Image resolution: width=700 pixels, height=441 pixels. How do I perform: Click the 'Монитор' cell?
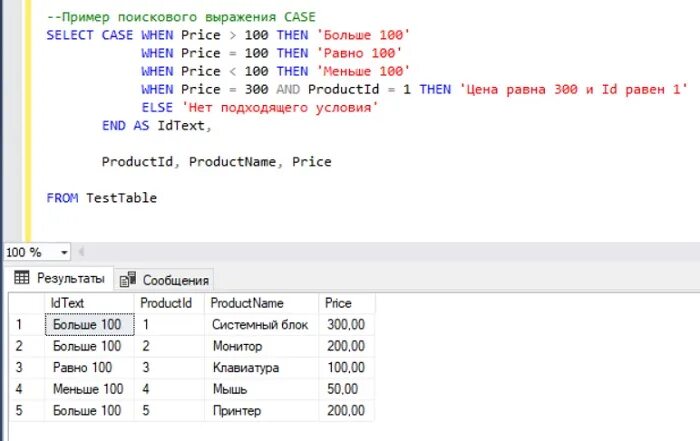pyautogui.click(x=262, y=346)
